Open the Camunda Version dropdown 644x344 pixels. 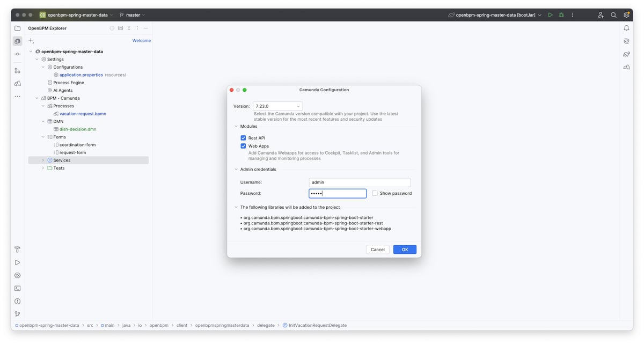click(277, 106)
